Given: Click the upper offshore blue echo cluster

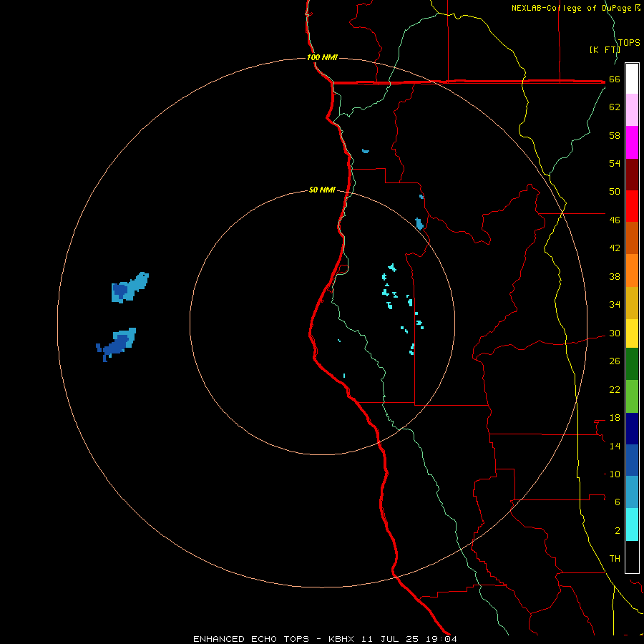Looking at the screenshot, I should [x=130, y=288].
